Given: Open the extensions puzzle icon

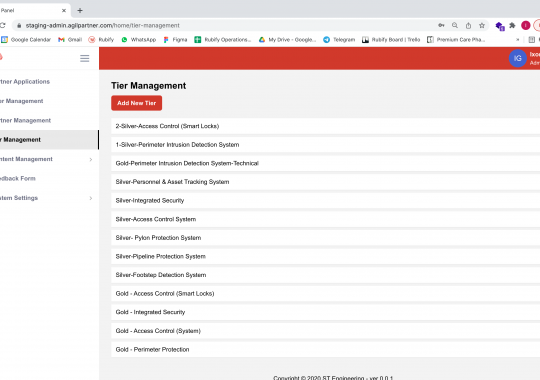Looking at the screenshot, I should click(512, 25).
